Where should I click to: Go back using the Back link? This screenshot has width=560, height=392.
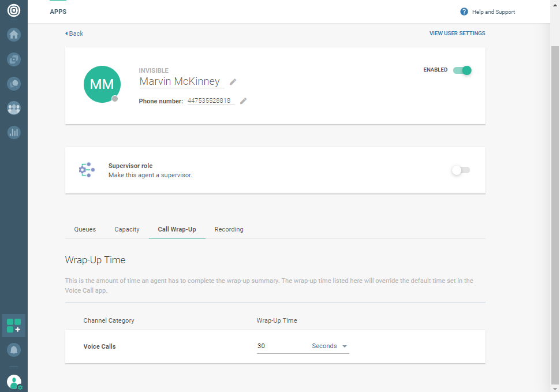pyautogui.click(x=74, y=33)
